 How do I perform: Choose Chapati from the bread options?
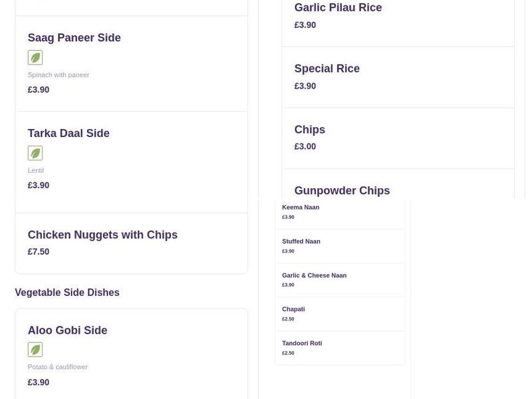point(293,309)
